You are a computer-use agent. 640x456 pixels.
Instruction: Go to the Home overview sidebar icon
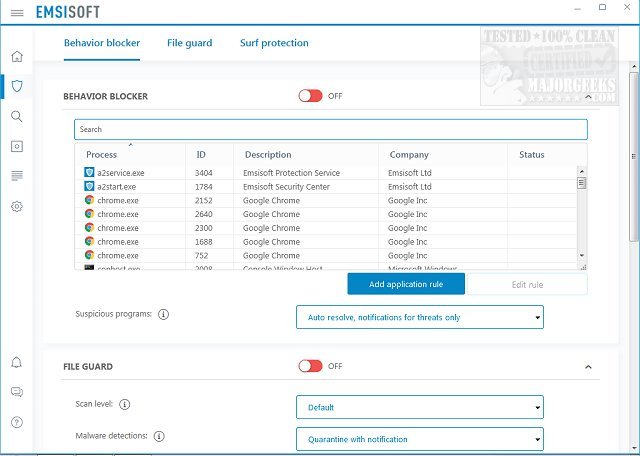[x=16, y=56]
